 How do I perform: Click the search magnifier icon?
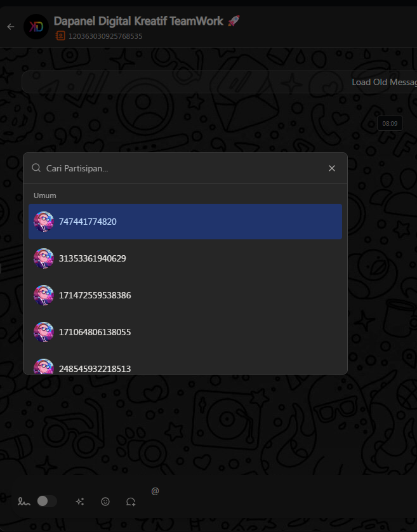pos(36,168)
